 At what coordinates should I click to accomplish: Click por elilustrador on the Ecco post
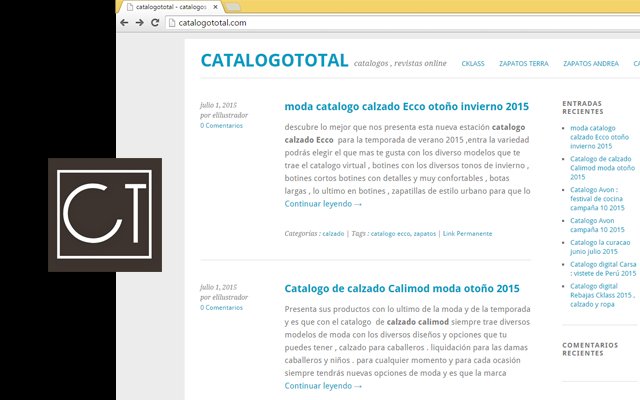pos(224,116)
